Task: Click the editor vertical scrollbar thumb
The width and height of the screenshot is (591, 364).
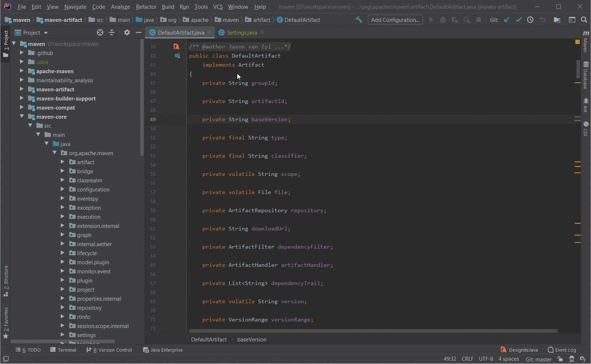Action: 578,69
